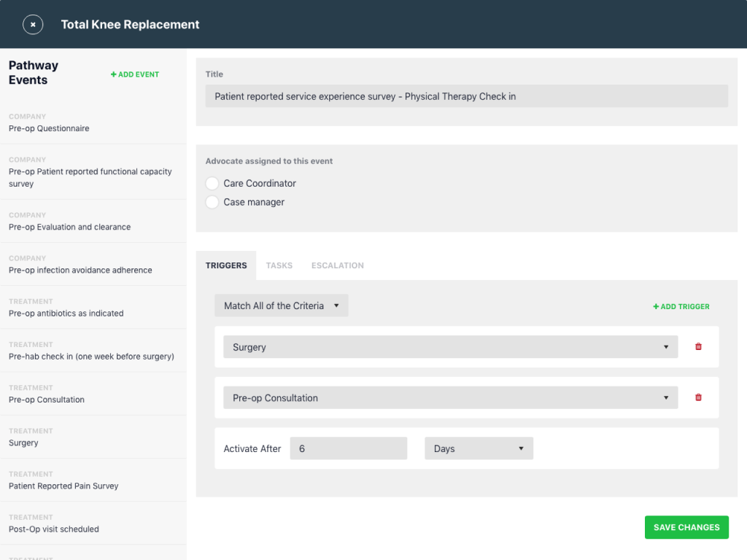The image size is (747, 560).
Task: Select the Case manager advocate option
Action: 212,202
